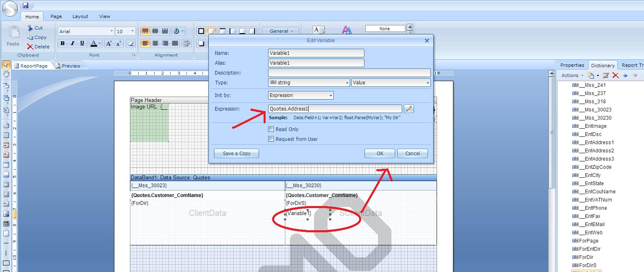644x272 pixels.
Task: Switch to the Home ribbon tab
Action: (x=32, y=17)
